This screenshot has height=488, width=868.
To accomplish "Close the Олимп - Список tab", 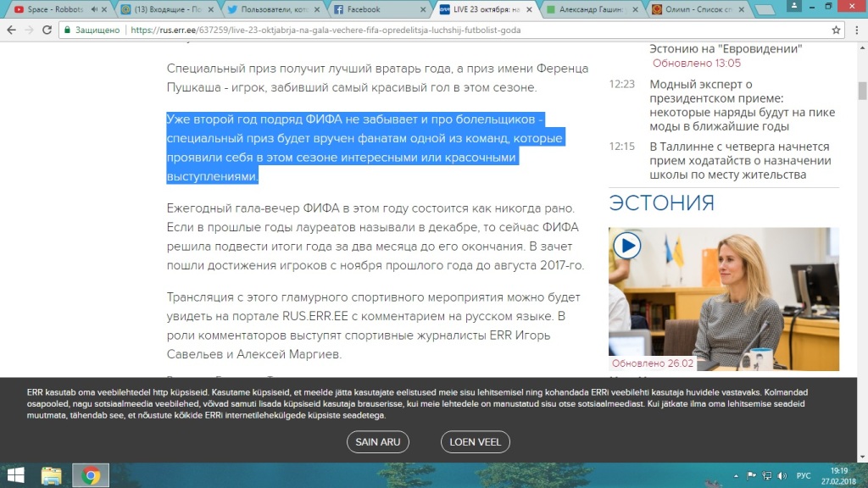I will [x=741, y=9].
